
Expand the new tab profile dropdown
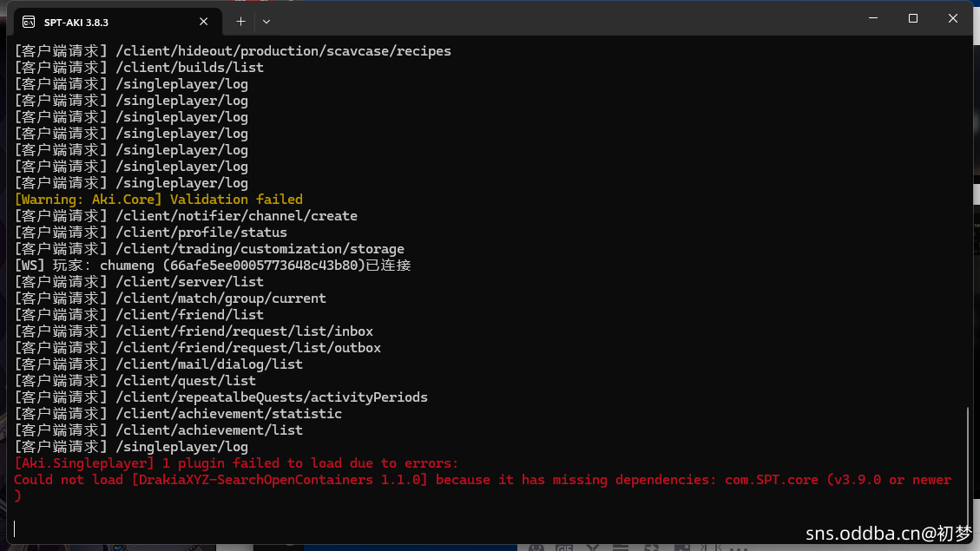point(266,21)
